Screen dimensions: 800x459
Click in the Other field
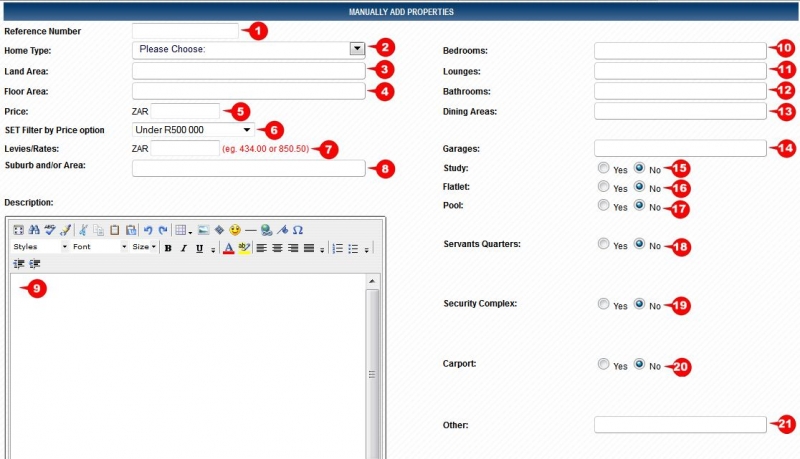680,424
